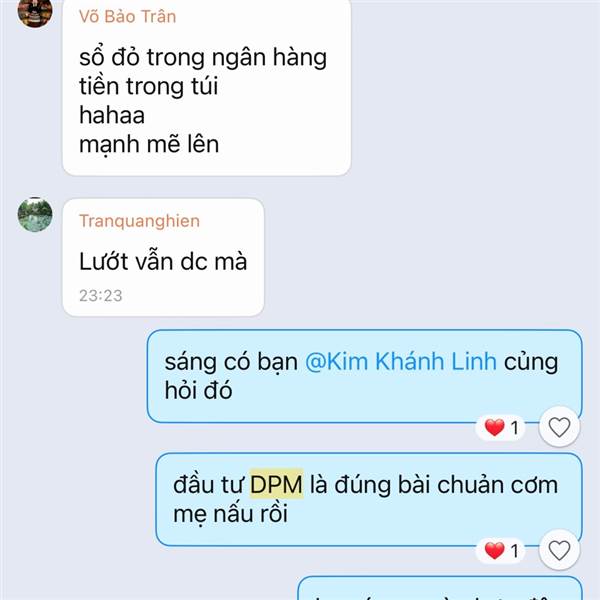Tap the 'đầu tư DPM là đúng bài' bubble
The height and width of the screenshot is (600, 600).
pyautogui.click(x=369, y=499)
